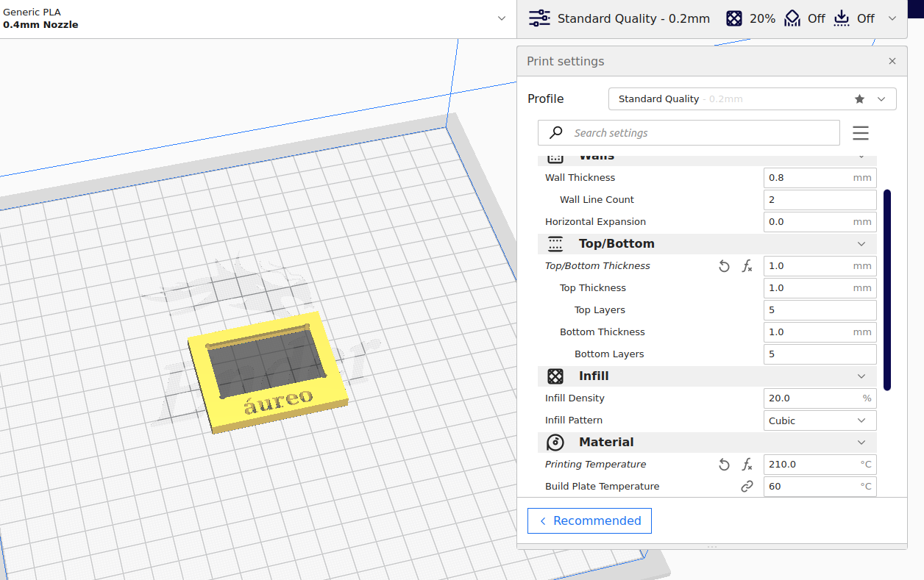Edit the Printing Temperature field

click(820, 464)
